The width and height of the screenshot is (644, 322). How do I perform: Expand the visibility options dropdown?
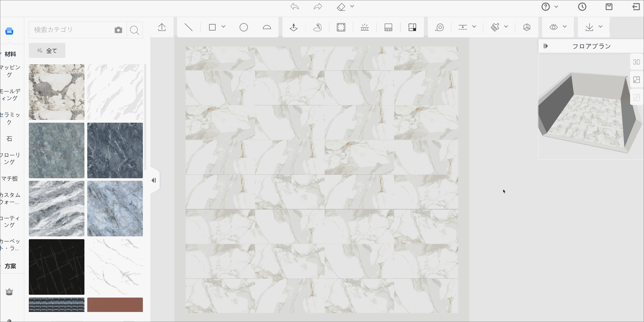[x=565, y=26]
